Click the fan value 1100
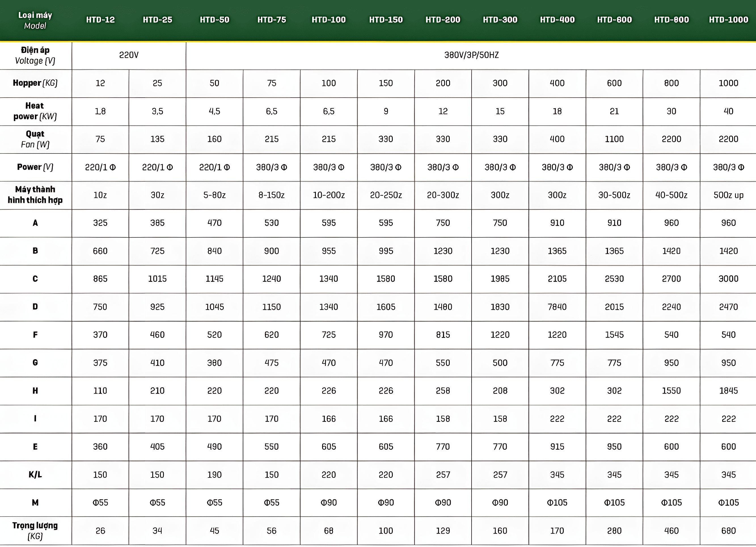Screen dimensions: 756x547 (x=614, y=139)
